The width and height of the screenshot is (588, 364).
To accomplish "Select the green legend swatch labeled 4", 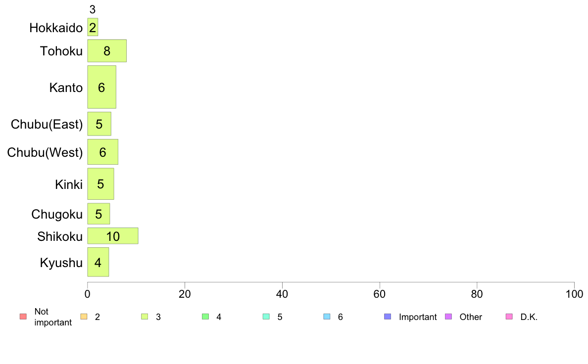I will pyautogui.click(x=205, y=317).
